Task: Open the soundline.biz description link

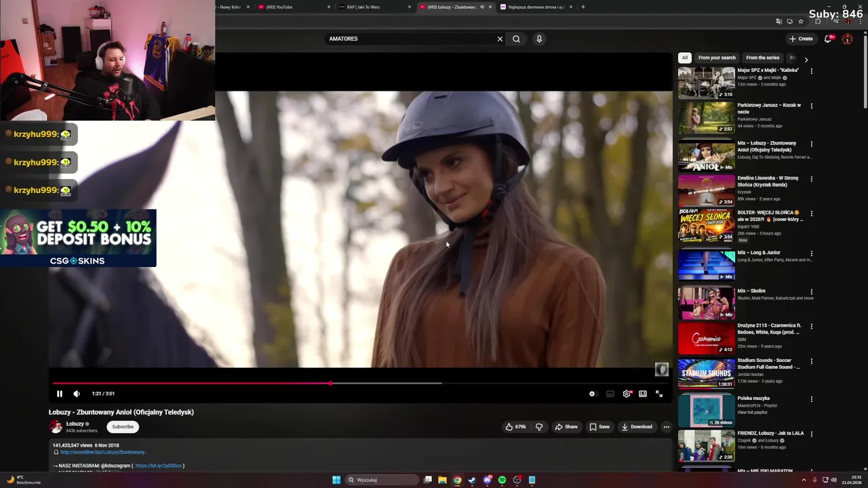Action: [x=104, y=452]
